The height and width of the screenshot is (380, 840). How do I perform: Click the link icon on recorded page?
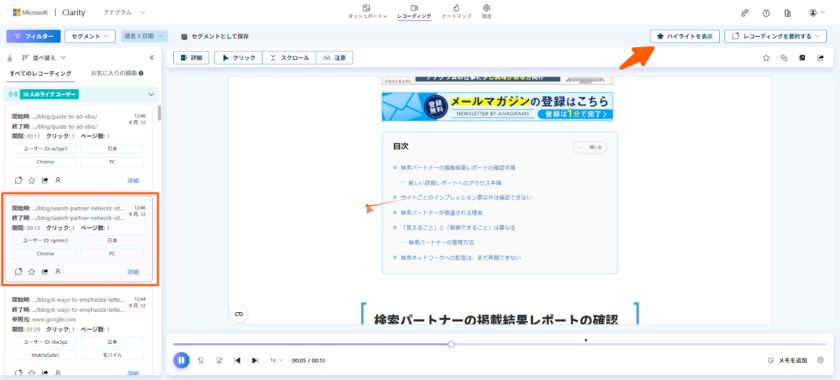tap(239, 315)
